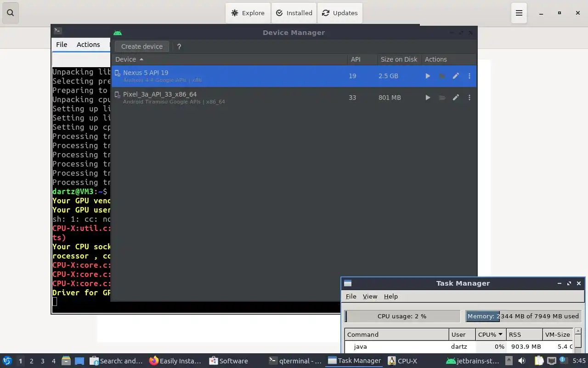Screen dimensions: 588x368
Task: Switch to workspace 3
Action: tap(42, 361)
